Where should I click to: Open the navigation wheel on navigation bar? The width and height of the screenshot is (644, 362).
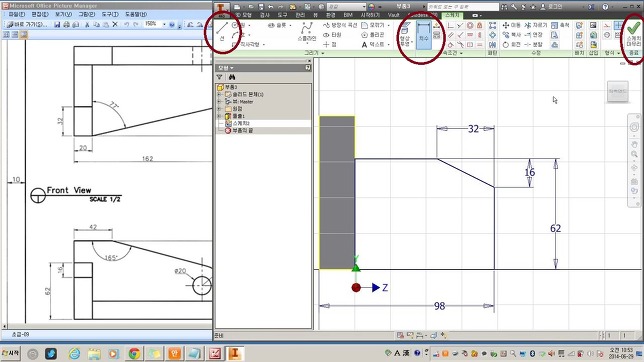coord(634,127)
